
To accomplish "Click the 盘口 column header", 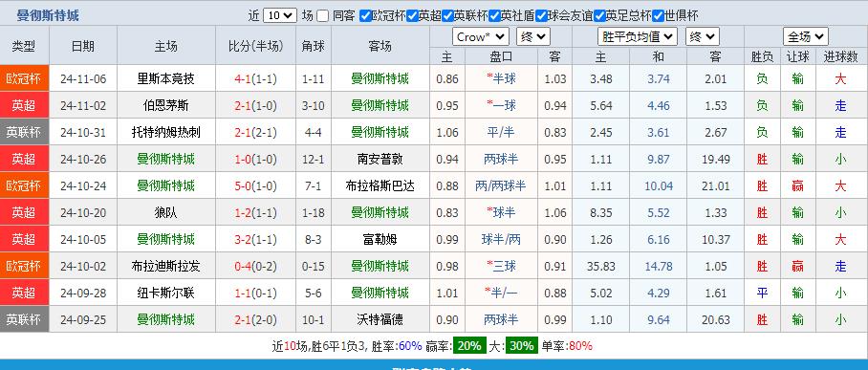I will pyautogui.click(x=501, y=56).
